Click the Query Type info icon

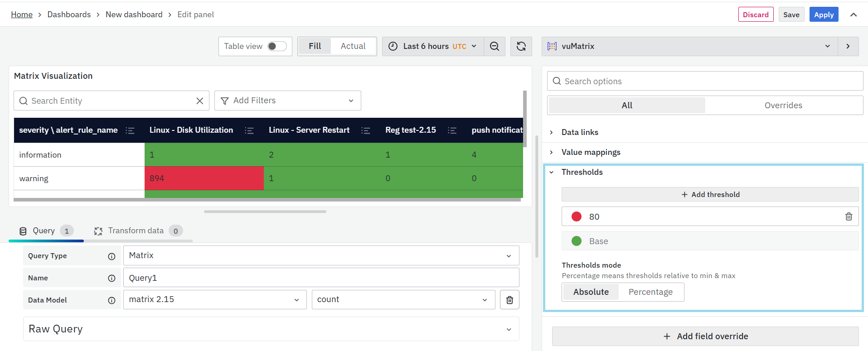click(112, 256)
